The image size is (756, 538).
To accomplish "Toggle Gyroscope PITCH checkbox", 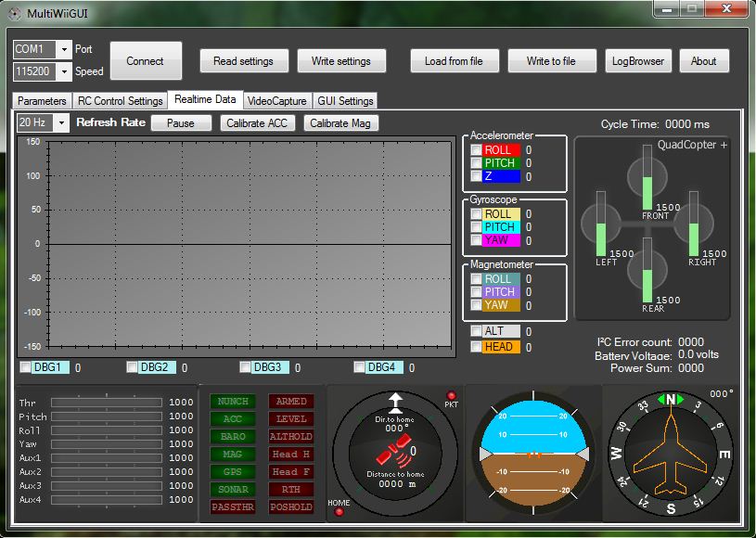I will (476, 226).
